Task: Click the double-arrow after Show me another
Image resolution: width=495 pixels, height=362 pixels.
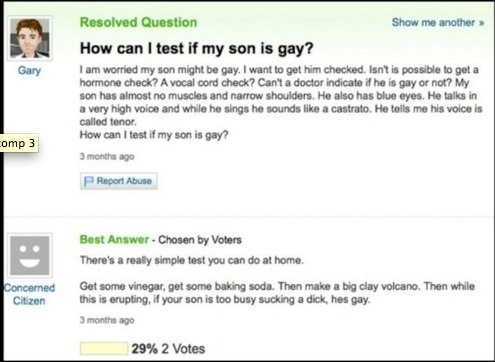Action: (481, 23)
